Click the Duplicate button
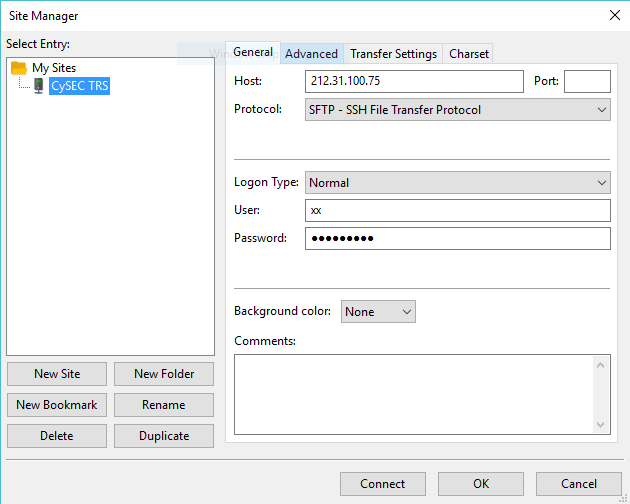The image size is (630, 504). pos(164,436)
